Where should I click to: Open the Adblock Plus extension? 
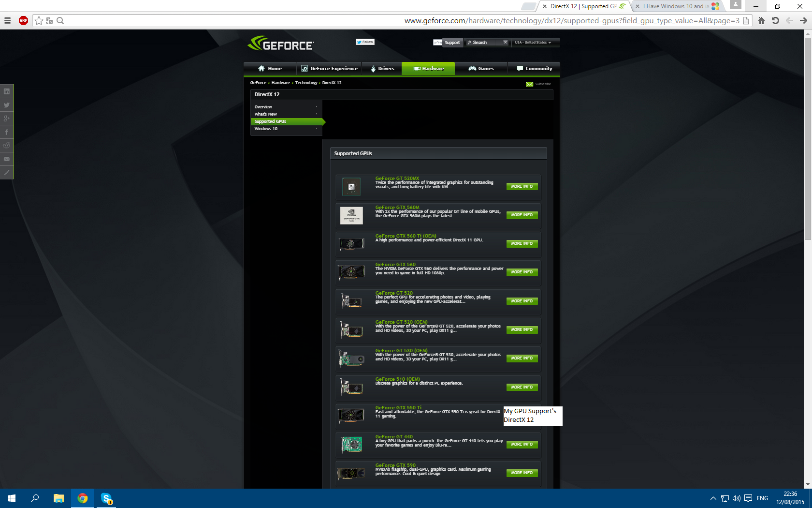pyautogui.click(x=23, y=20)
